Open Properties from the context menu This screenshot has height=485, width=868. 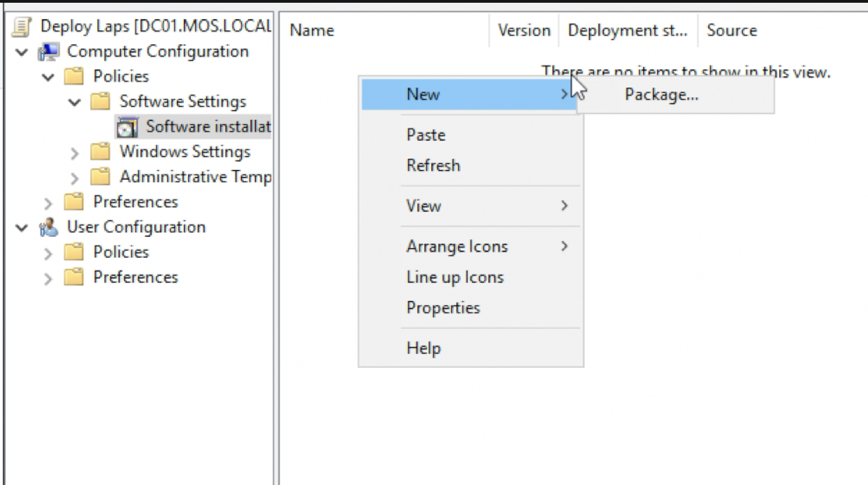point(442,308)
